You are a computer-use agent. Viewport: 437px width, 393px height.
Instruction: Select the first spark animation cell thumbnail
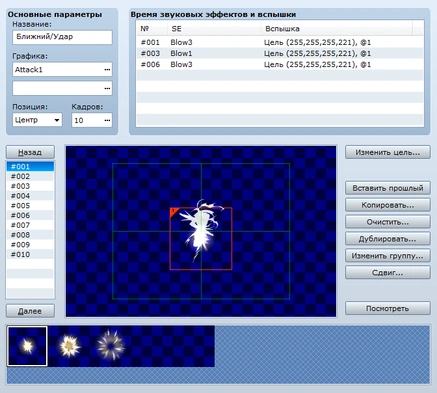(x=27, y=346)
